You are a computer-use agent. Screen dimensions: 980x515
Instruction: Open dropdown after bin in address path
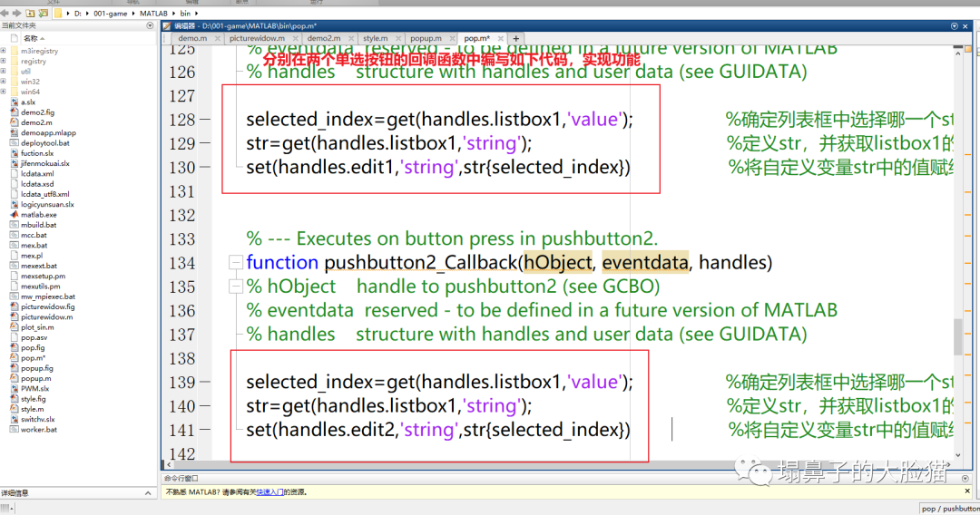pos(196,13)
